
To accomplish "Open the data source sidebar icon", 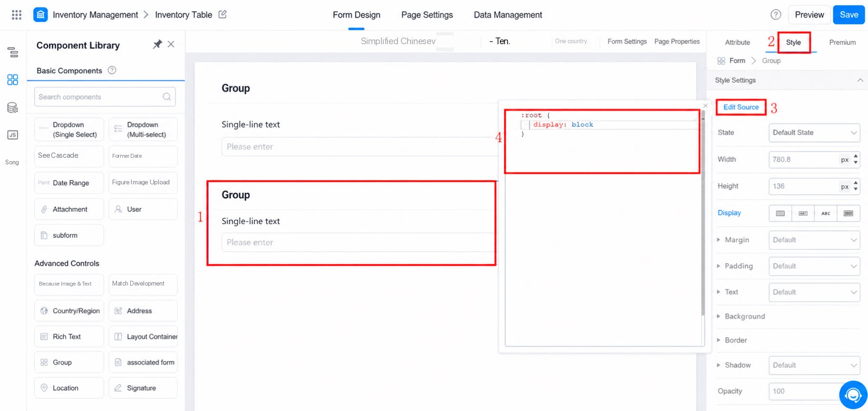I will point(13,107).
